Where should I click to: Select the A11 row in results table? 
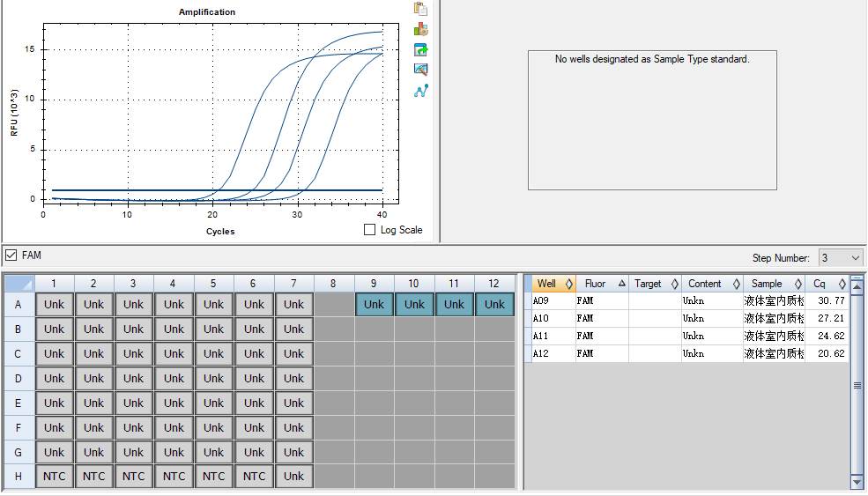pos(686,336)
